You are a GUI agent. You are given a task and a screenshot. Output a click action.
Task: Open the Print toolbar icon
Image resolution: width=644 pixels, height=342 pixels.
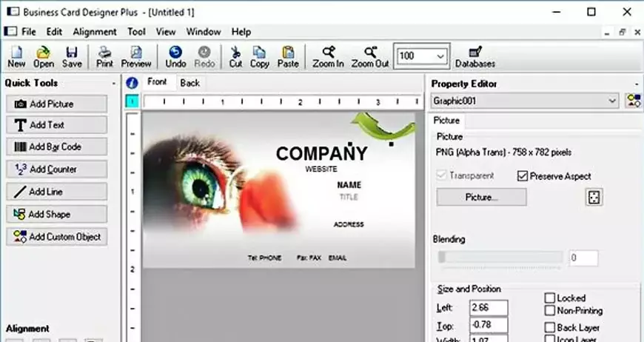[105, 56]
